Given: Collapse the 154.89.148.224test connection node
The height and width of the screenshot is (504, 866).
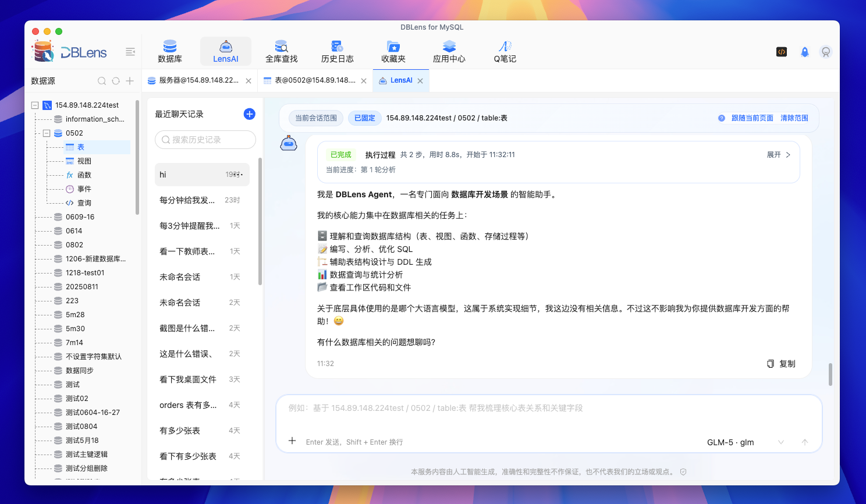Looking at the screenshot, I should (x=35, y=105).
